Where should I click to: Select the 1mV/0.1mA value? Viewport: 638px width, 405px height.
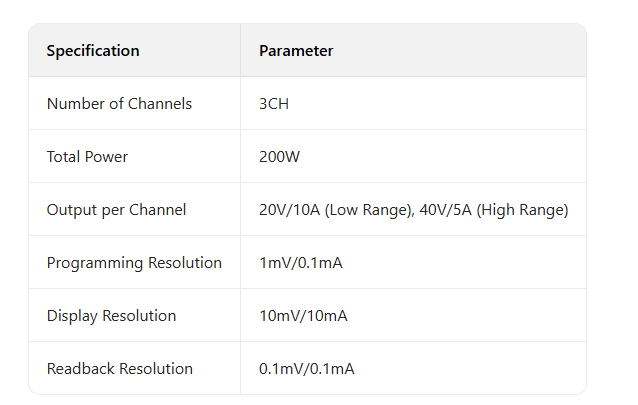point(302,263)
